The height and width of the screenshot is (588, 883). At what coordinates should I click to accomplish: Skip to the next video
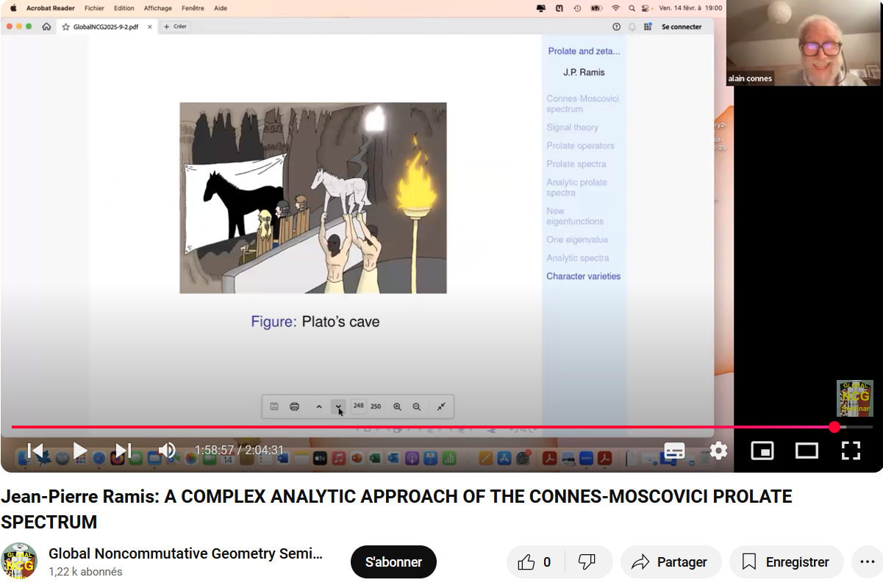click(x=123, y=450)
